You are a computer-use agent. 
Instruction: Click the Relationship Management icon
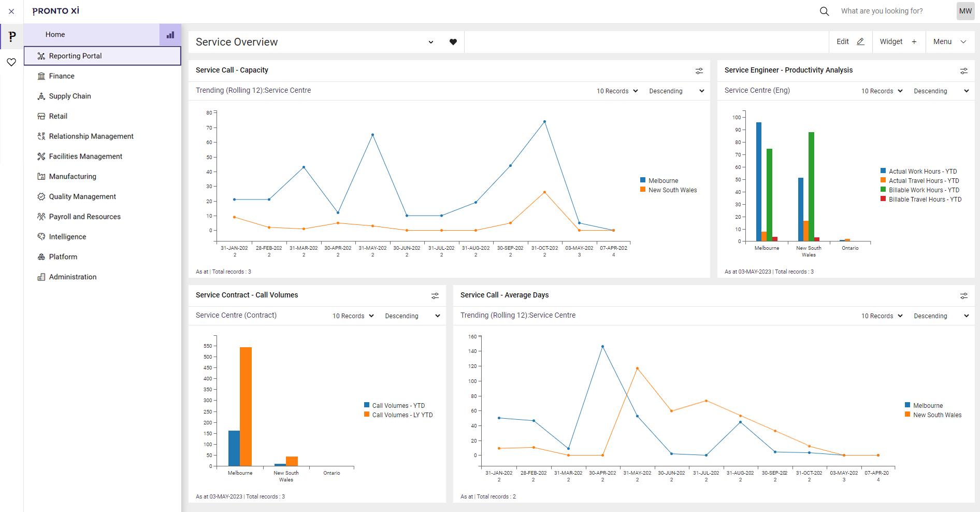pyautogui.click(x=41, y=136)
